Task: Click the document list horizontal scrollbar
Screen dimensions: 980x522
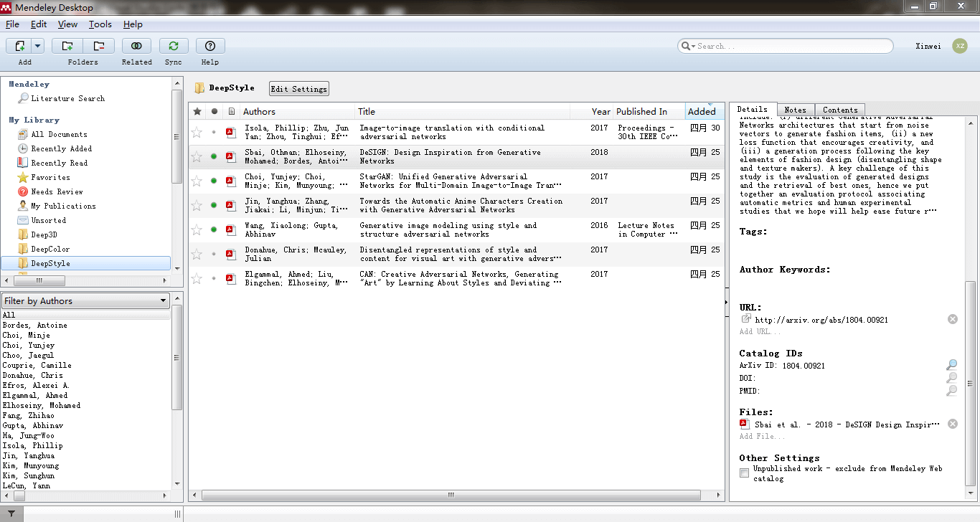Action: (x=451, y=495)
